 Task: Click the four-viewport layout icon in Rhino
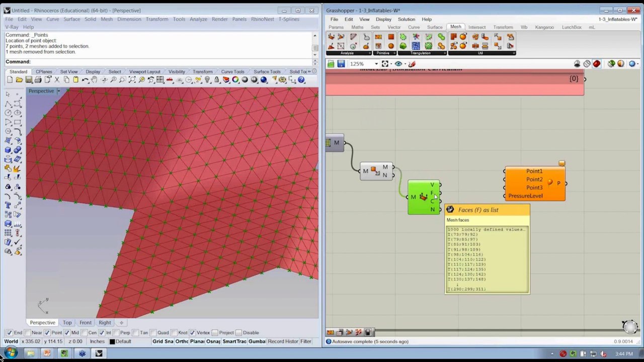click(160, 80)
